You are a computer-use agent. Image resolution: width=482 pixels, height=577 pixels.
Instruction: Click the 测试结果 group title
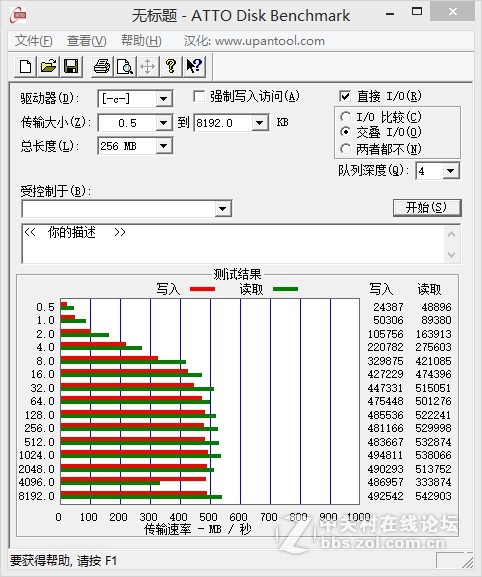click(237, 274)
